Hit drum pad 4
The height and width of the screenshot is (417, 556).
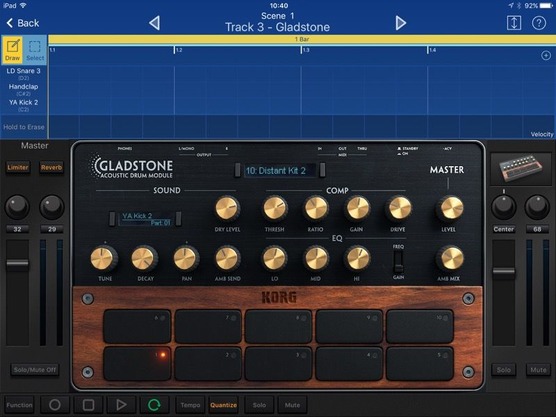pyautogui.click(x=349, y=364)
